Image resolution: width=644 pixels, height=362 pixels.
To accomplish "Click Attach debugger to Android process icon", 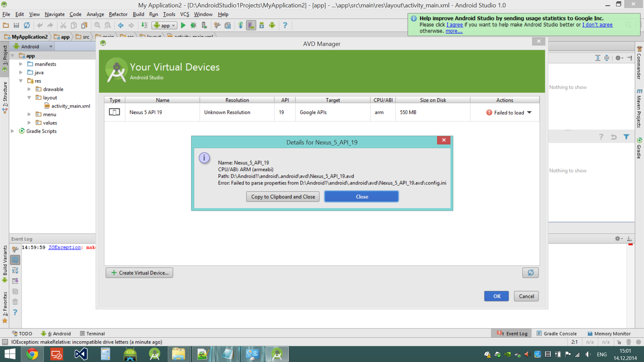I will click(x=204, y=25).
